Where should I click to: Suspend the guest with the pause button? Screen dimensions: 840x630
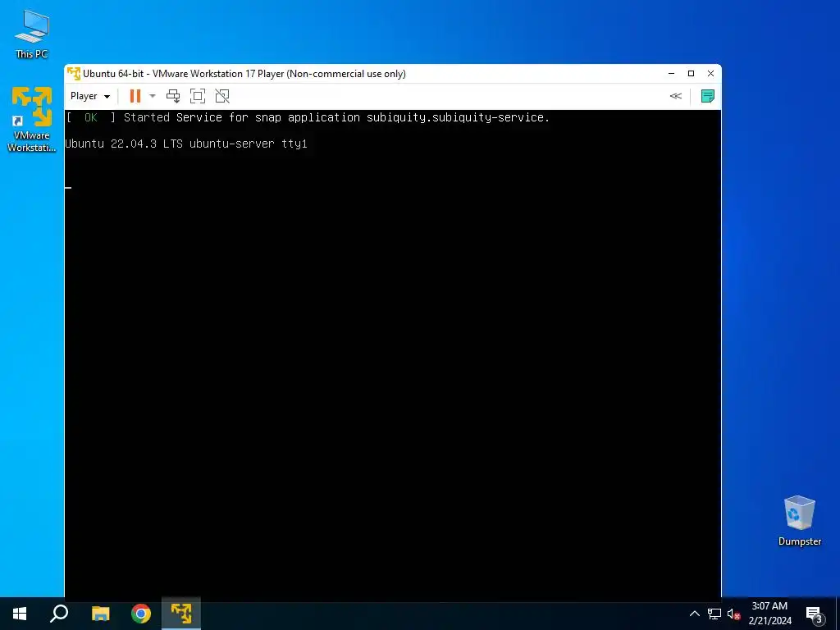135,96
